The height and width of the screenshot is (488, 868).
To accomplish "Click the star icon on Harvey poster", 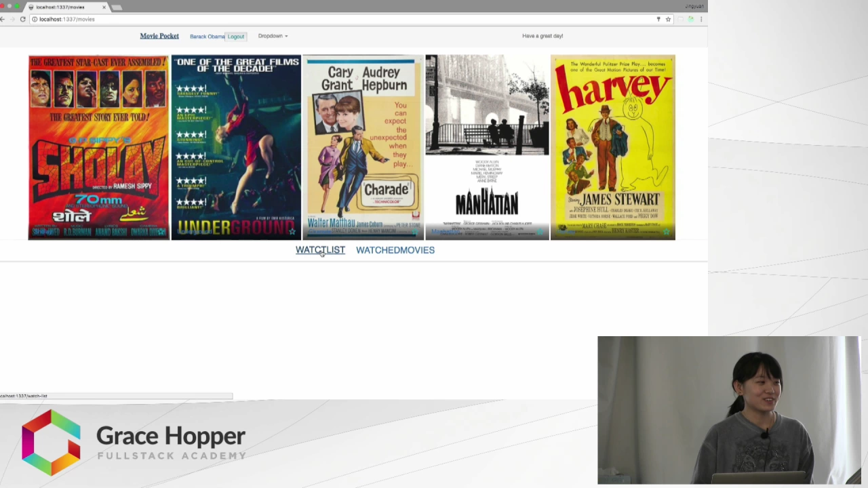I will 667,232.
